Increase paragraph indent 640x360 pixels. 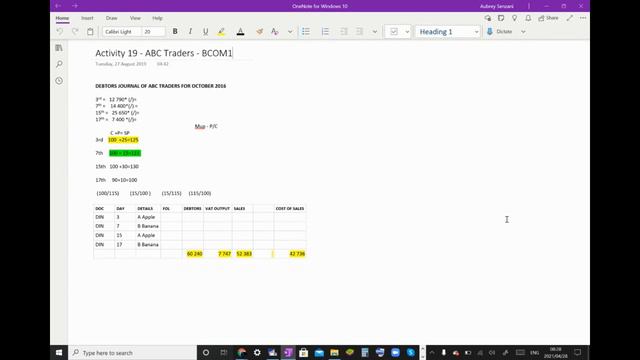(359, 31)
